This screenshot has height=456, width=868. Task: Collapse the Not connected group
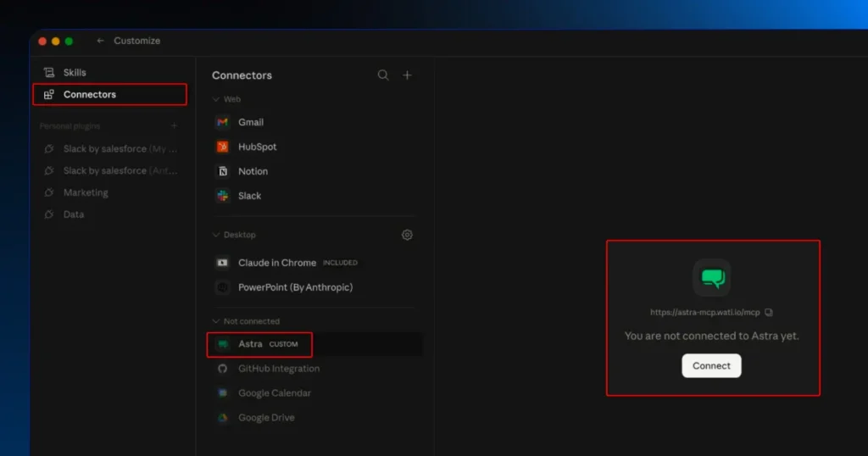216,321
